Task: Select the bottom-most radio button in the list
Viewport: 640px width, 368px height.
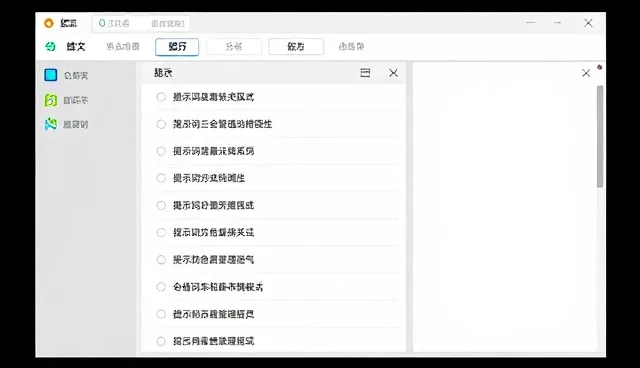Action: 161,341
